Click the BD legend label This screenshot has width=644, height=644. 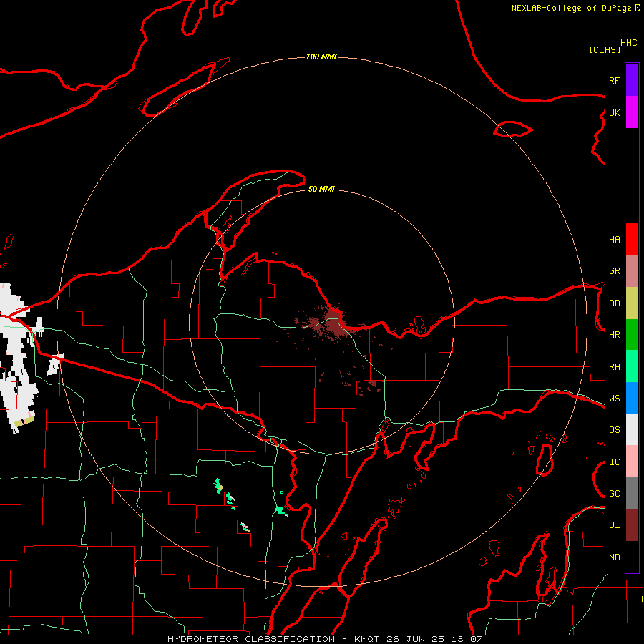point(614,303)
